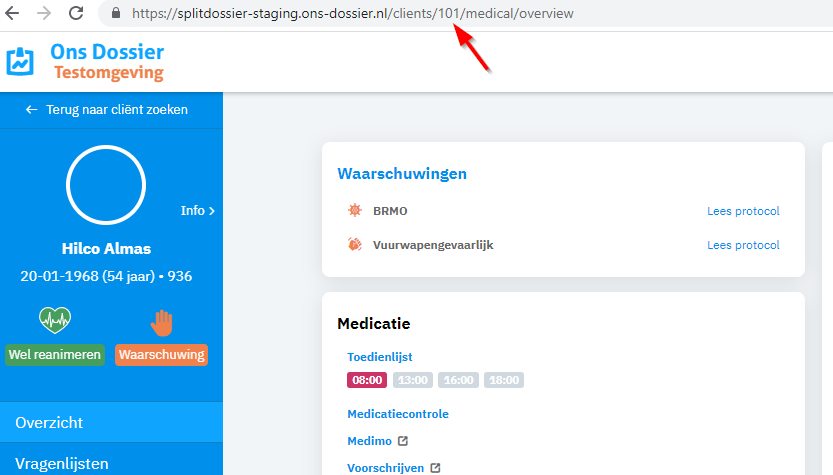Go back with the browser back arrow

pyautogui.click(x=12, y=13)
